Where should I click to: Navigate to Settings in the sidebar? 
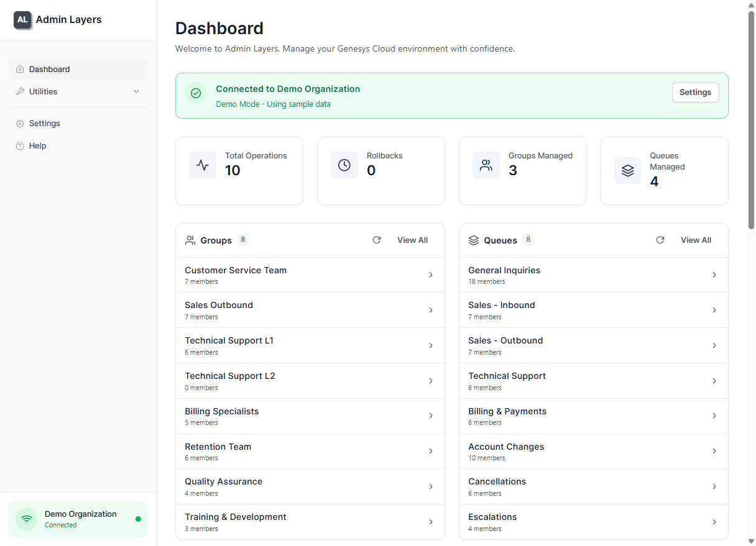pyautogui.click(x=44, y=123)
